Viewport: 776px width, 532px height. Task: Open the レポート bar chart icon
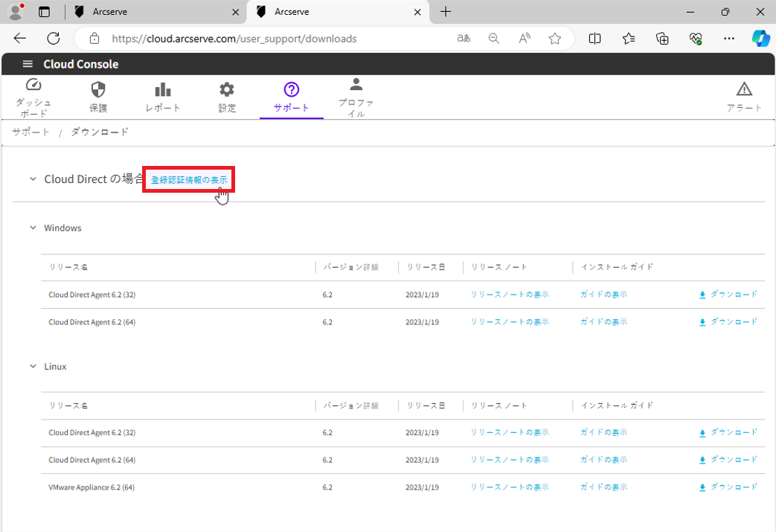(163, 90)
